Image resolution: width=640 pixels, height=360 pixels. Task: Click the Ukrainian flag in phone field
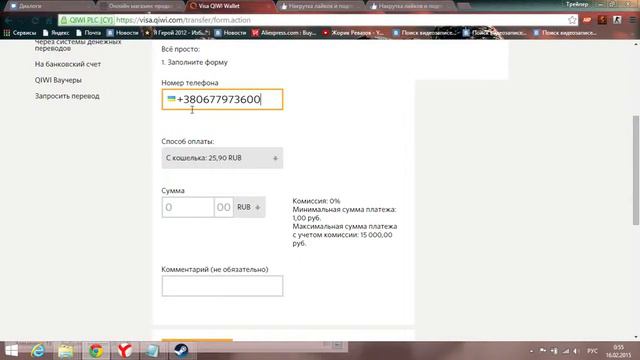(x=171, y=99)
